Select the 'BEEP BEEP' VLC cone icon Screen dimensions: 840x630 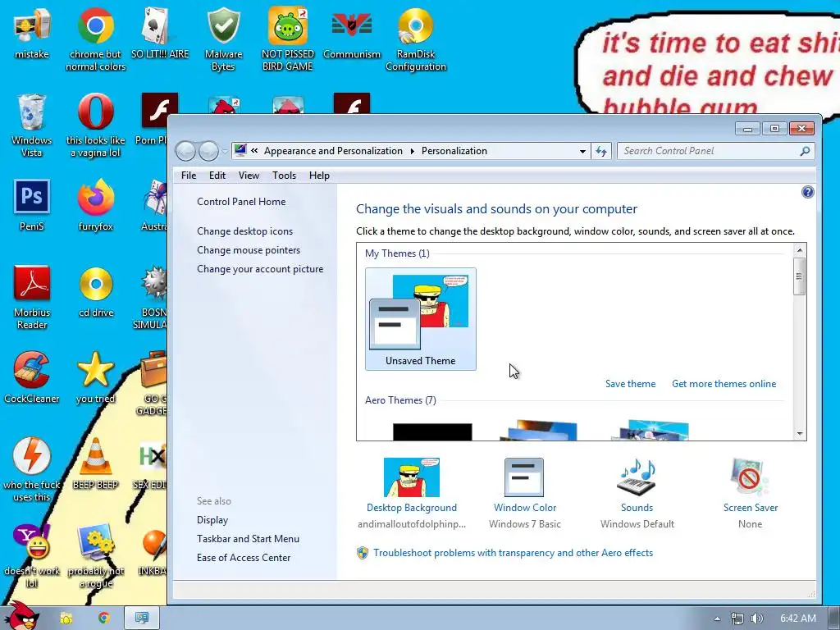click(95, 464)
